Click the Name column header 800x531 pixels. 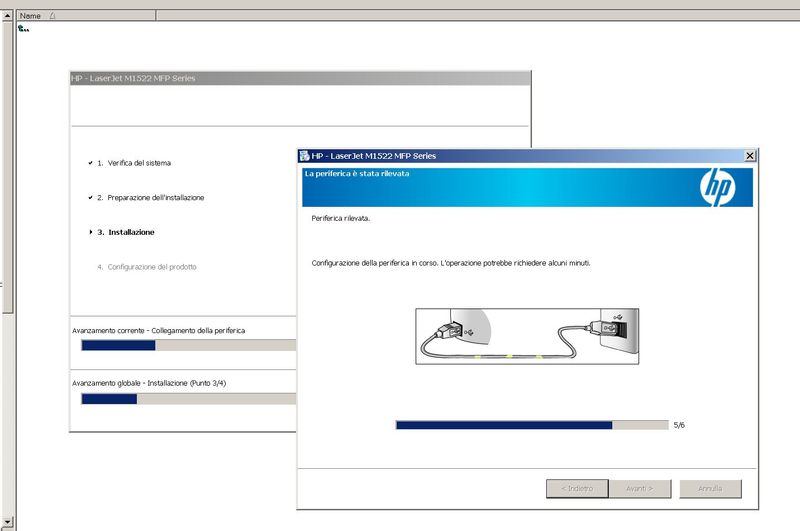click(x=87, y=16)
